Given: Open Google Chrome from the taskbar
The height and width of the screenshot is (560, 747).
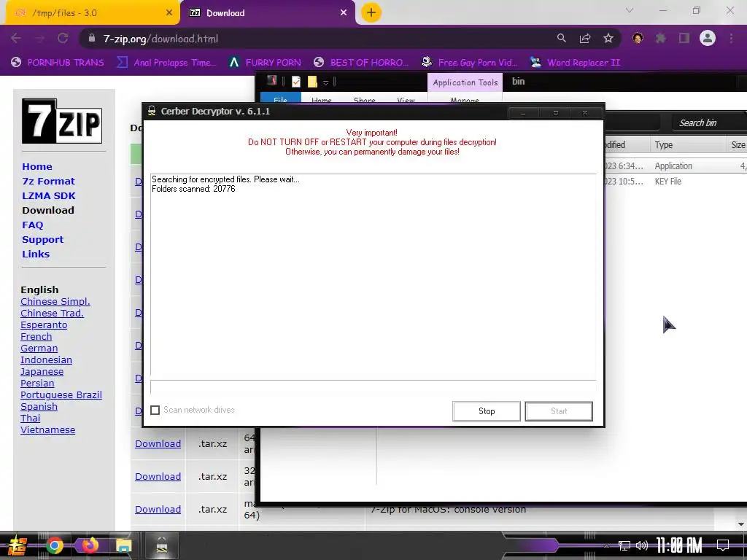Looking at the screenshot, I should pyautogui.click(x=54, y=545).
